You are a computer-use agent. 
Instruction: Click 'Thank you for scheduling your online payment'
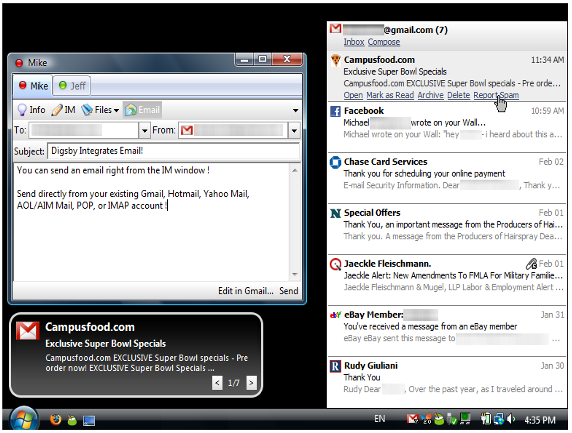[x=424, y=174]
